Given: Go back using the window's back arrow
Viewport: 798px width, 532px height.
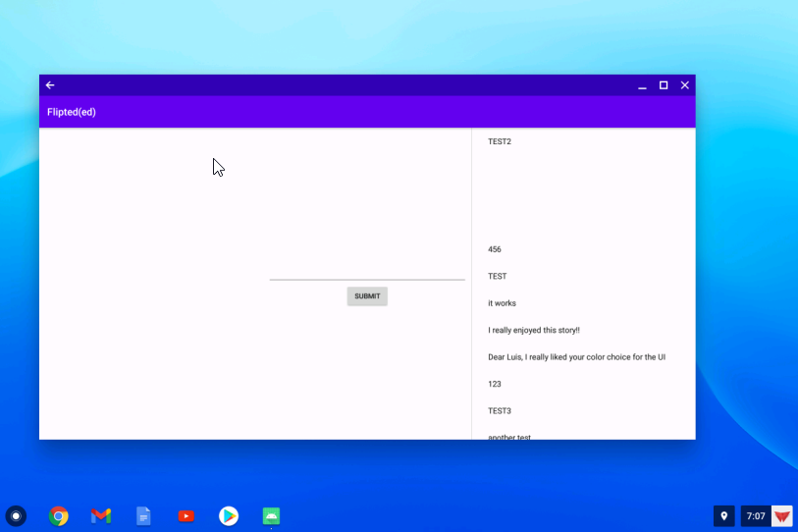Looking at the screenshot, I should (x=50, y=85).
